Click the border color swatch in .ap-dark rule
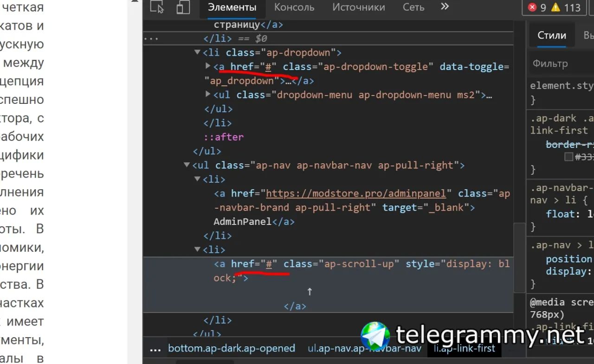Image resolution: width=594 pixels, height=364 pixels. point(568,157)
